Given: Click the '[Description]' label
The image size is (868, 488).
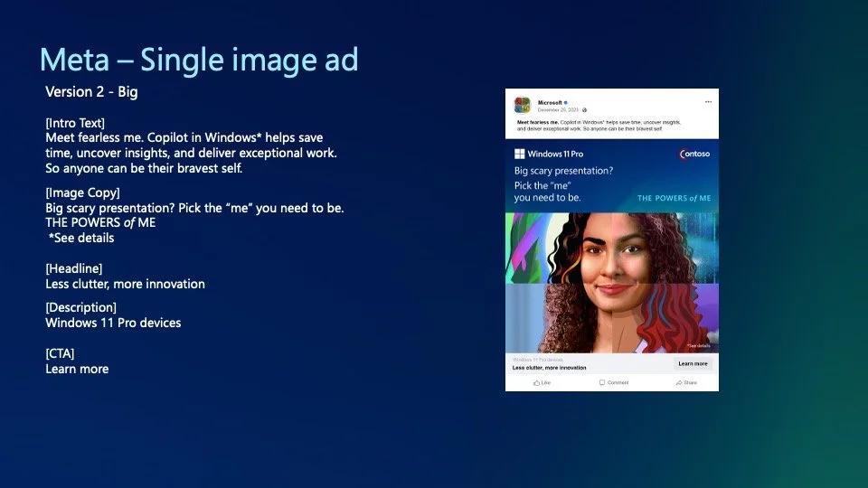Looking at the screenshot, I should coord(80,307).
